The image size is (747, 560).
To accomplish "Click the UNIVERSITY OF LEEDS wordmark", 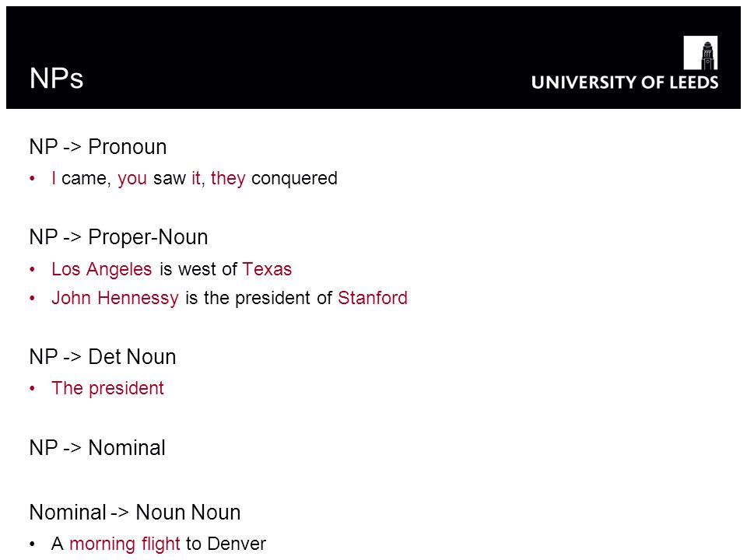I will point(625,82).
